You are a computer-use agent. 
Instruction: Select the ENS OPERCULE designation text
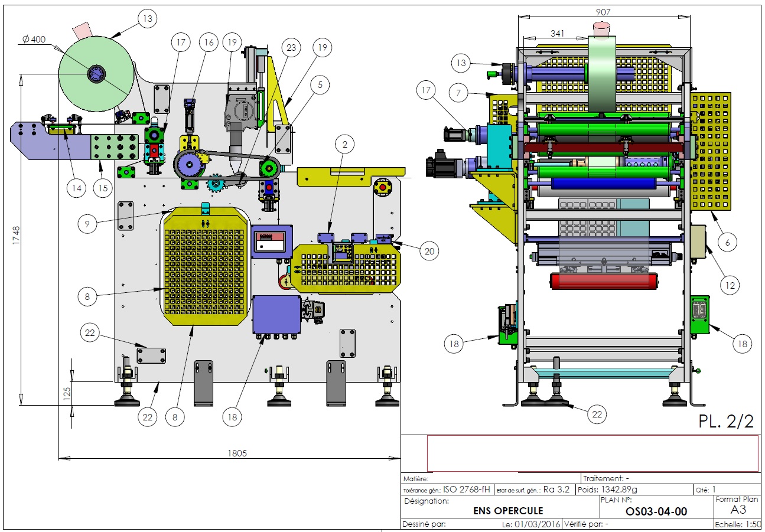coord(508,511)
